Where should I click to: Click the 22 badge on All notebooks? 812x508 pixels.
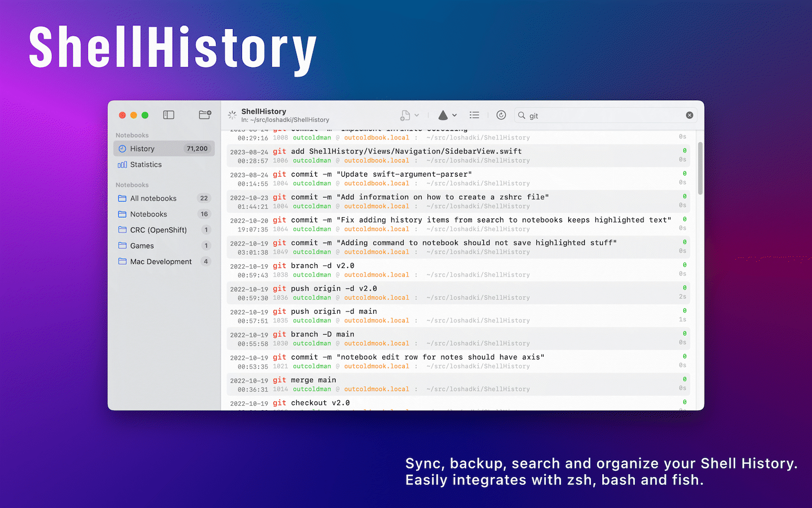[204, 198]
